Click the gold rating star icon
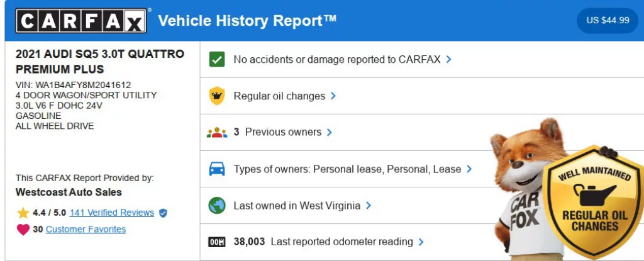The width and height of the screenshot is (644, 261). (23, 213)
